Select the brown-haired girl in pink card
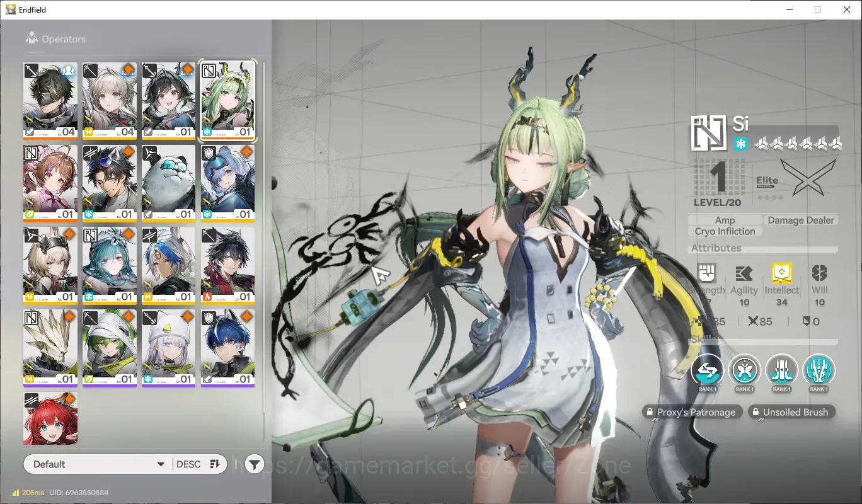Screen dimensions: 862x504 tap(50, 183)
